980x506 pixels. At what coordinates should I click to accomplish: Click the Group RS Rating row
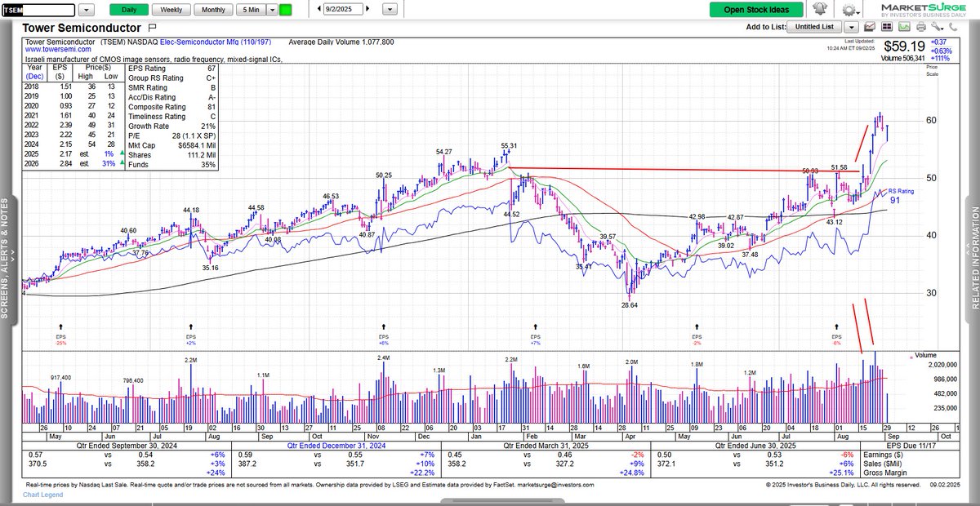(x=172, y=78)
